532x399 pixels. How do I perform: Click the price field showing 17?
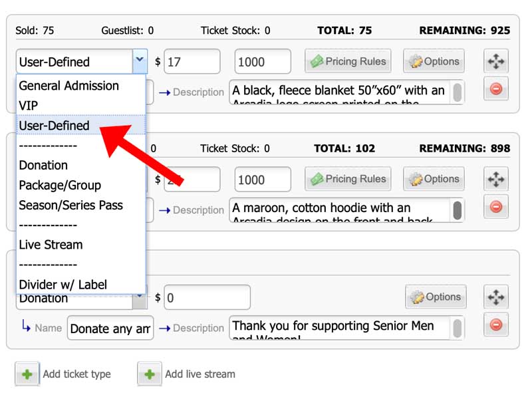coord(192,61)
